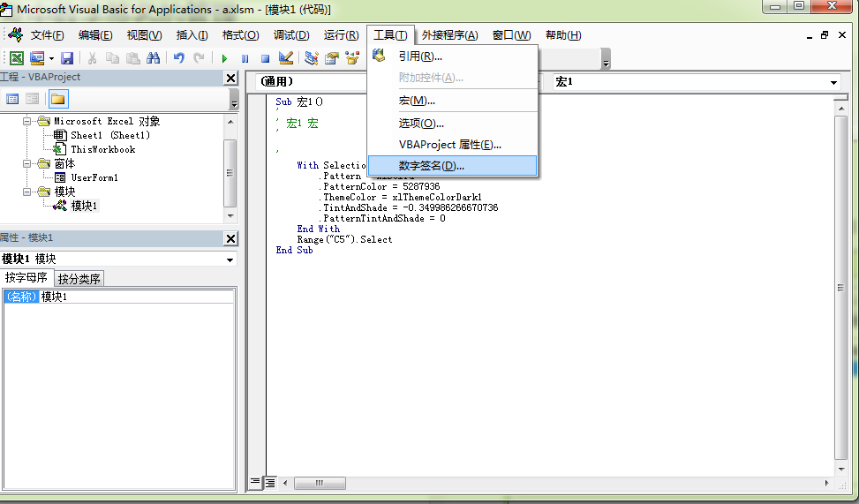Click the VBA application icon beside 文件 menu
The height and width of the screenshot is (504, 859).
coord(15,35)
